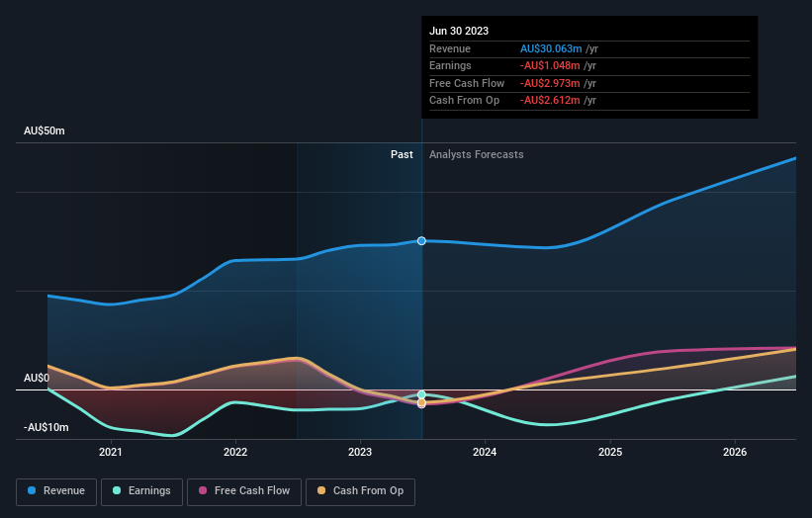Click the teal Earnings marker at Jun 2023
812x518 pixels.
[x=421, y=394]
